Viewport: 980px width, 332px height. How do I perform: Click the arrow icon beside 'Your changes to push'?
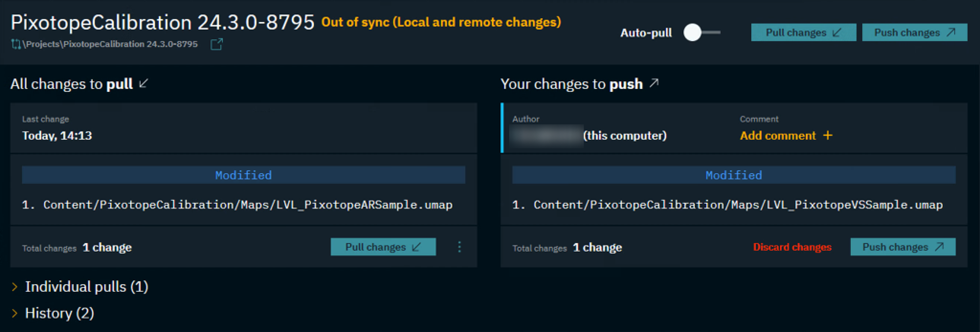click(x=654, y=84)
